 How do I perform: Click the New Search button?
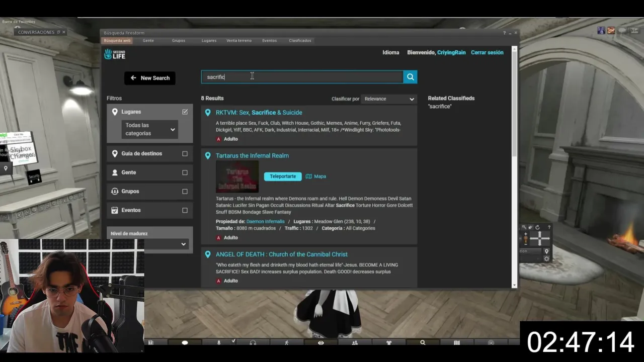point(150,78)
